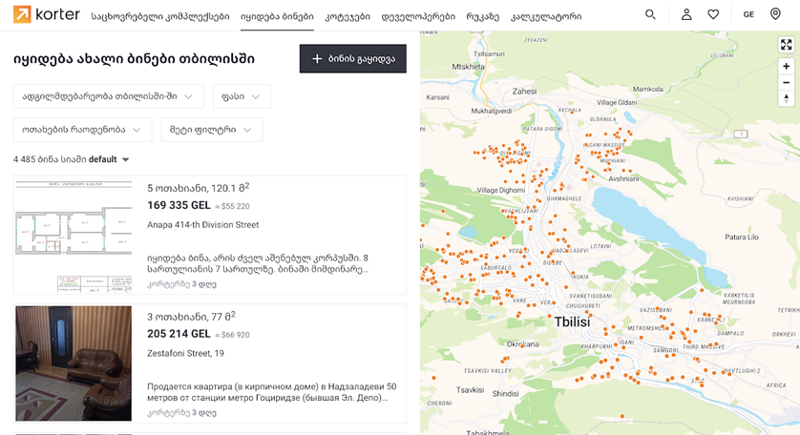Open the Zestafoni Street apartment photo
This screenshot has width=800, height=435.
pyautogui.click(x=73, y=362)
